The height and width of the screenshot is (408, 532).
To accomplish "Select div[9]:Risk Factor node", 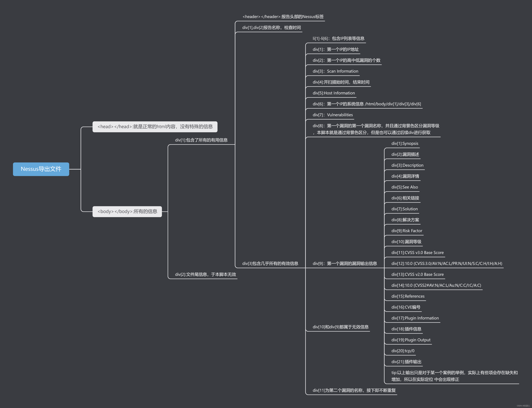I will click(407, 231).
